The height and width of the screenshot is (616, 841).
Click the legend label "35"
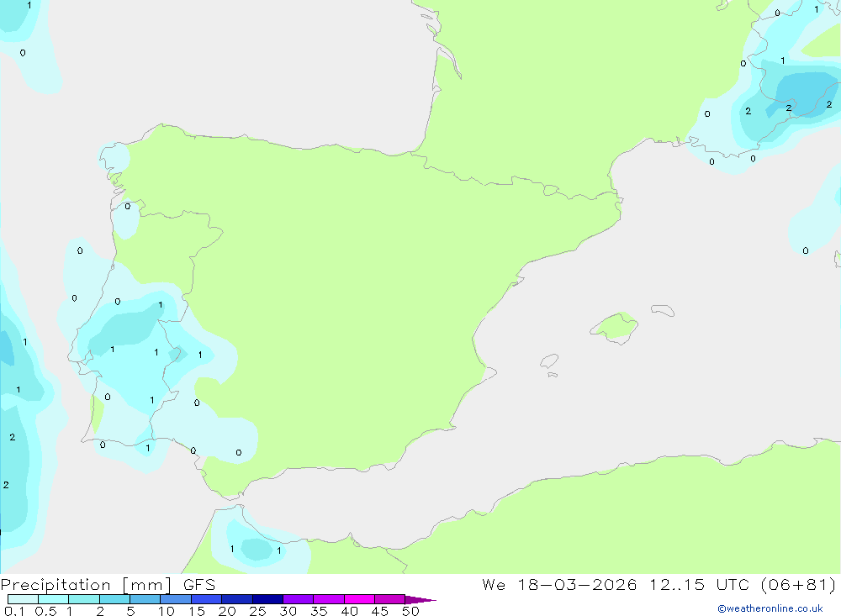tap(319, 611)
